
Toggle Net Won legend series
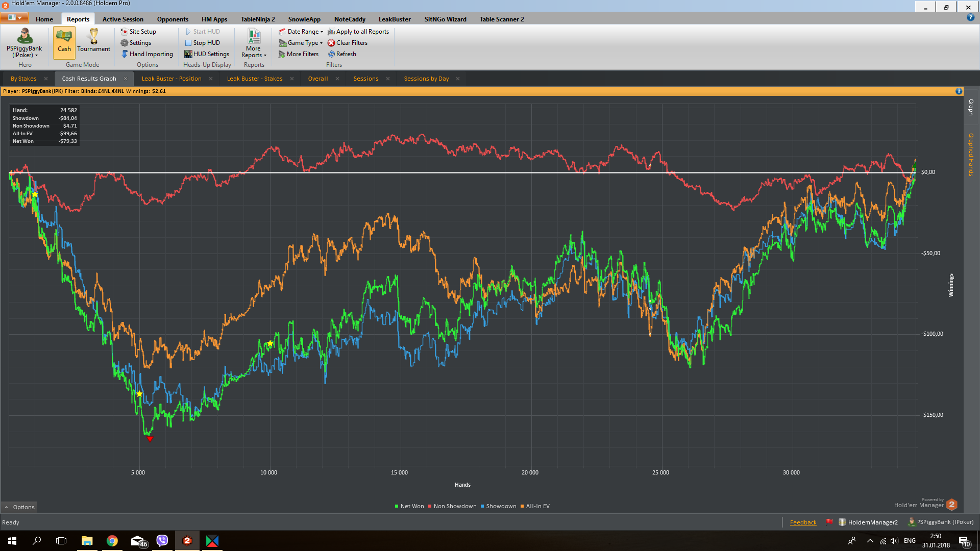click(x=409, y=506)
